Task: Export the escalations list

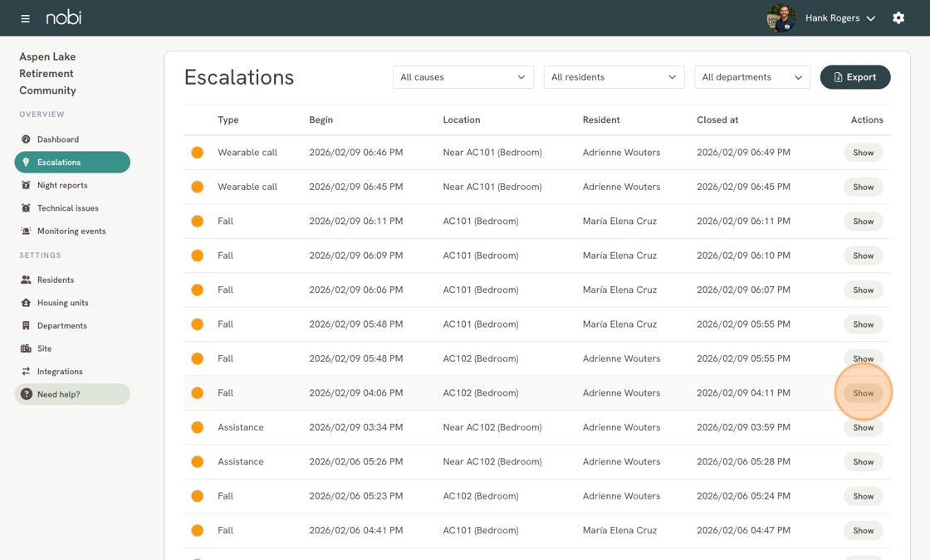Action: [855, 77]
